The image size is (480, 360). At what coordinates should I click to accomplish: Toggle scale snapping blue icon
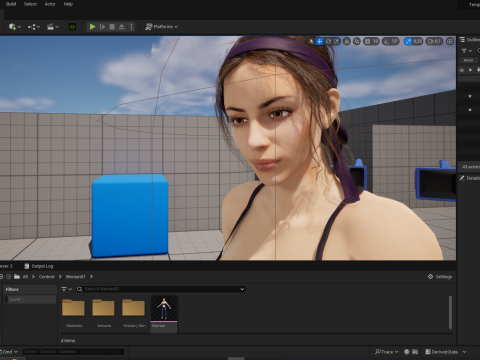tap(408, 41)
